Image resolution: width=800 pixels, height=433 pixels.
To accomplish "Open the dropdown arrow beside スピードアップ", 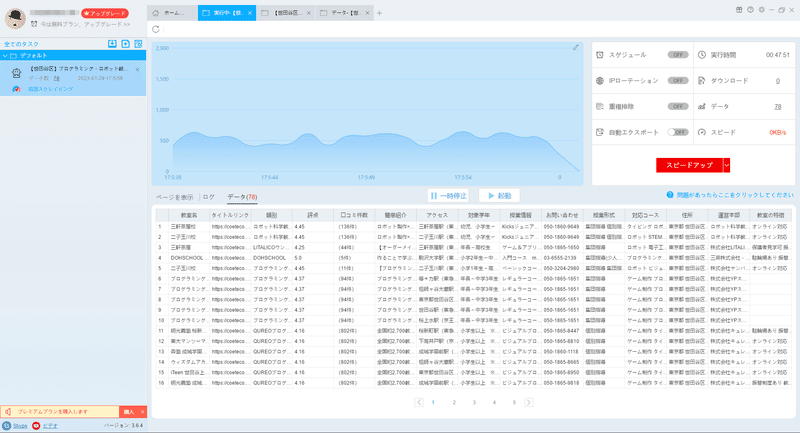I will click(727, 165).
